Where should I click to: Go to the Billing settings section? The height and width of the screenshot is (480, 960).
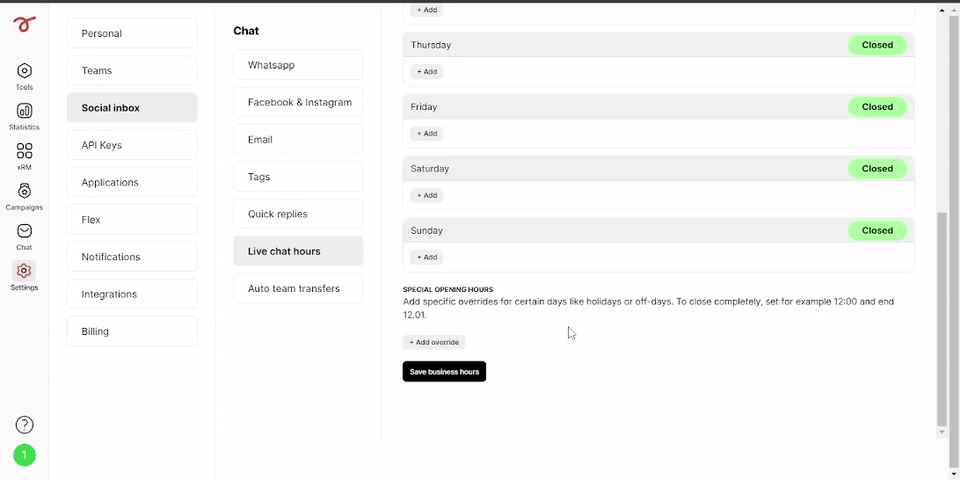click(x=132, y=331)
